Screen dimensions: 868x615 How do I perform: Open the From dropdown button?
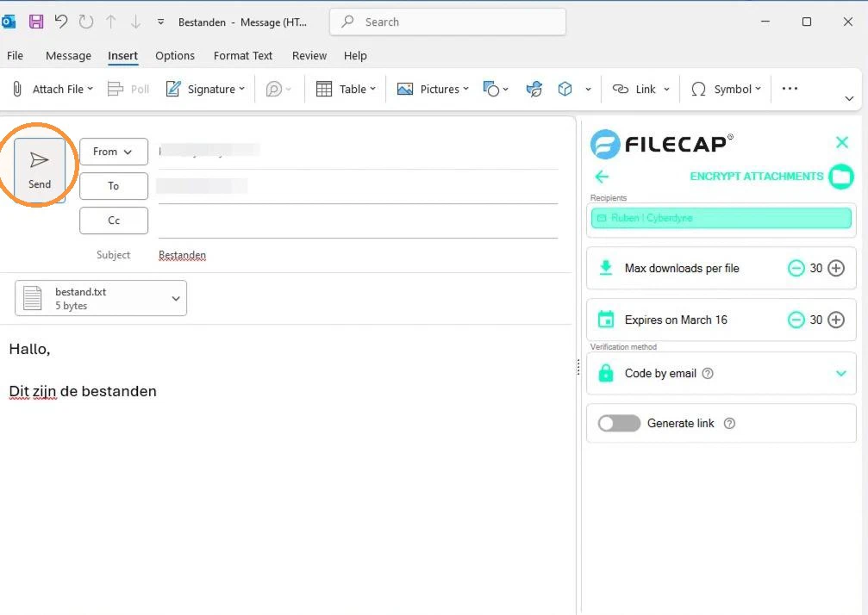tap(114, 152)
